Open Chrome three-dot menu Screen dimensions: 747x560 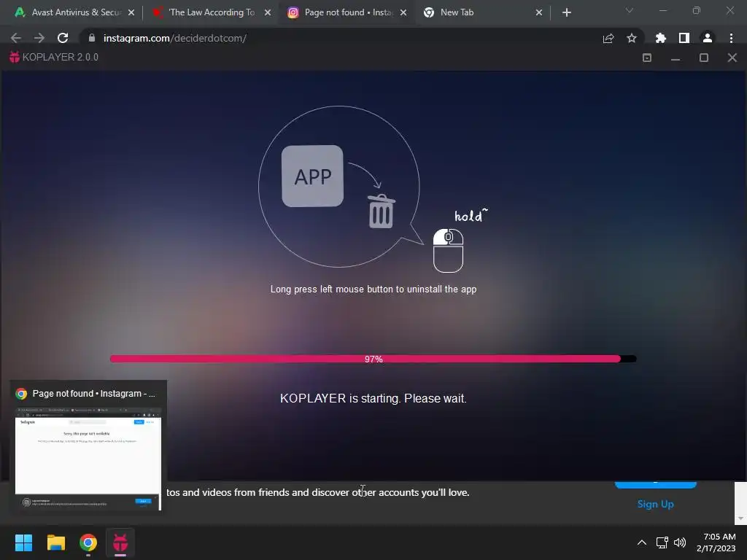(x=731, y=38)
